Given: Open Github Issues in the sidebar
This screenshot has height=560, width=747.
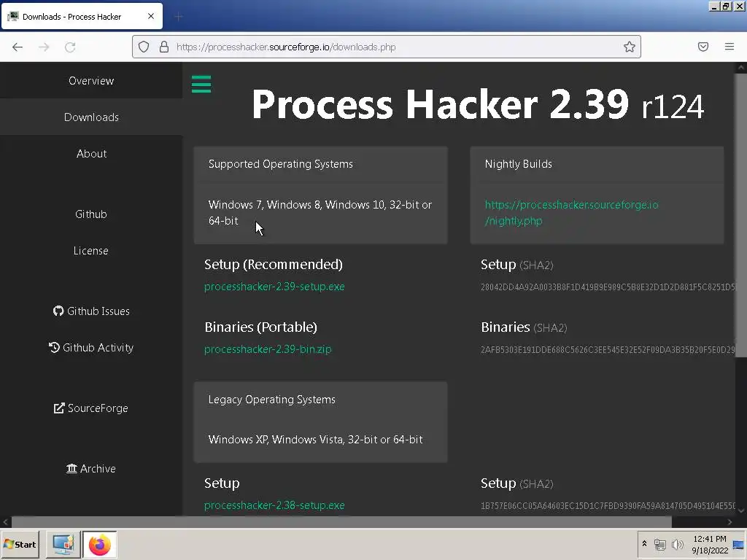Looking at the screenshot, I should pyautogui.click(x=91, y=311).
